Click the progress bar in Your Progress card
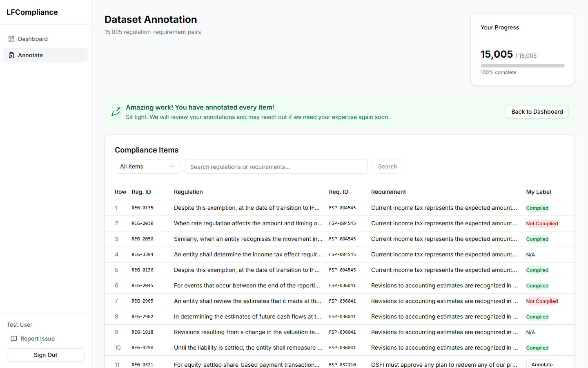588x368 pixels. point(522,65)
